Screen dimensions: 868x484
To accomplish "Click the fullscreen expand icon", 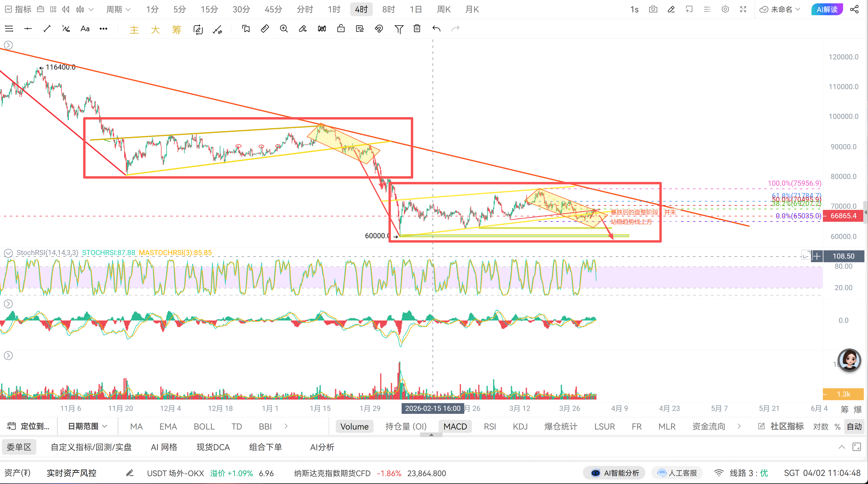I will point(743,10).
